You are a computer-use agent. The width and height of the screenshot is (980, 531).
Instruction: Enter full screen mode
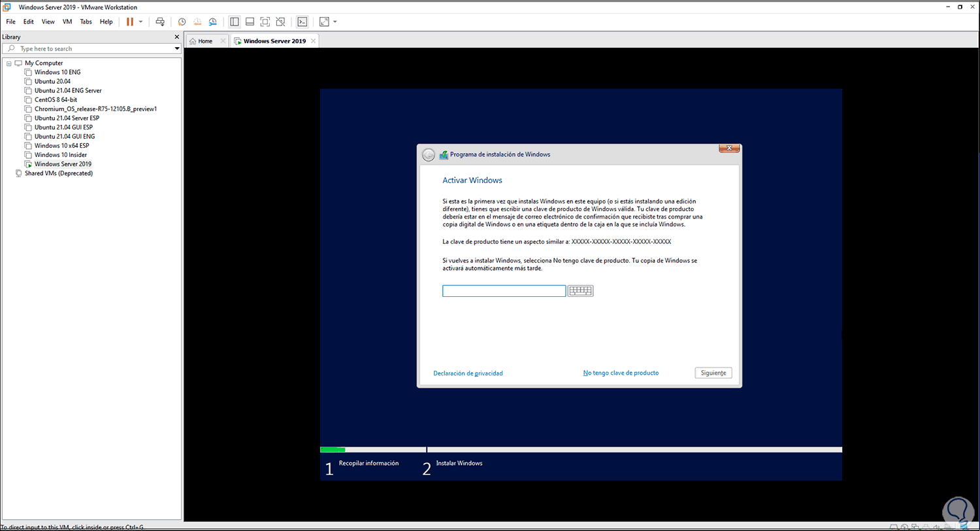(265, 22)
